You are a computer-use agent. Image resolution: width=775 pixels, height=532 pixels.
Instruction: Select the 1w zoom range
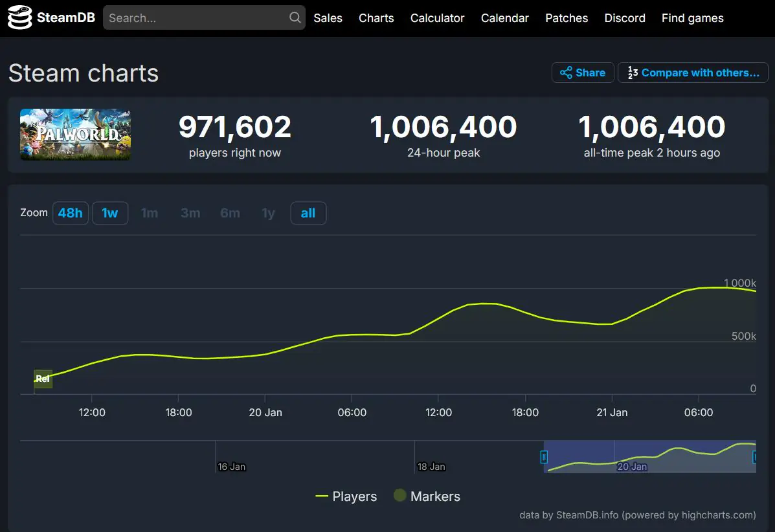pos(110,213)
